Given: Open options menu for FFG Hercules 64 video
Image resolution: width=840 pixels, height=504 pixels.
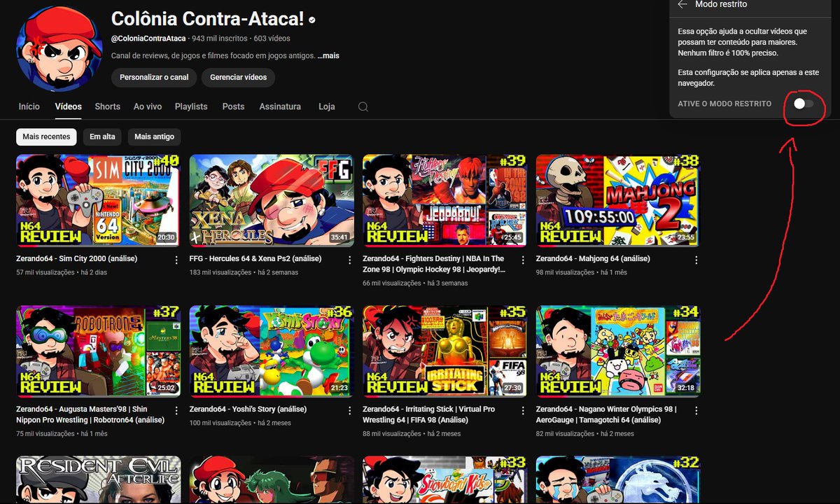Looking at the screenshot, I should click(349, 260).
